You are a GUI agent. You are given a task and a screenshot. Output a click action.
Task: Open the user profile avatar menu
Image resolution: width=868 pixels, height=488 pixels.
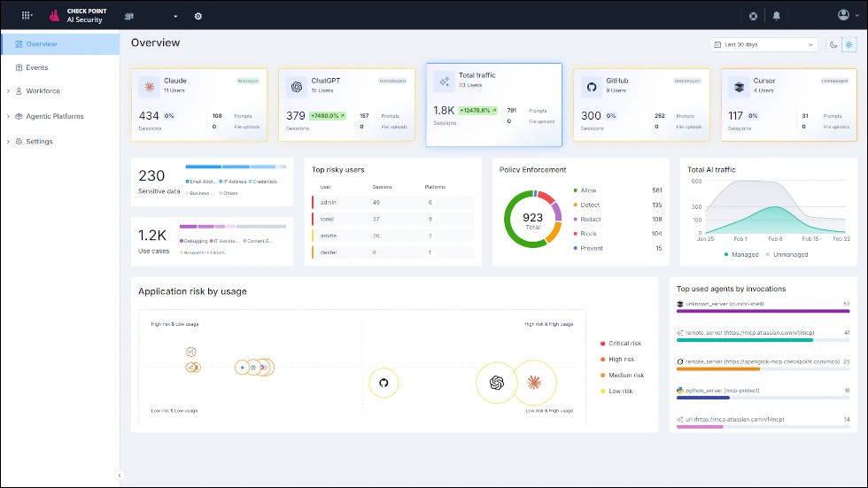coord(848,15)
